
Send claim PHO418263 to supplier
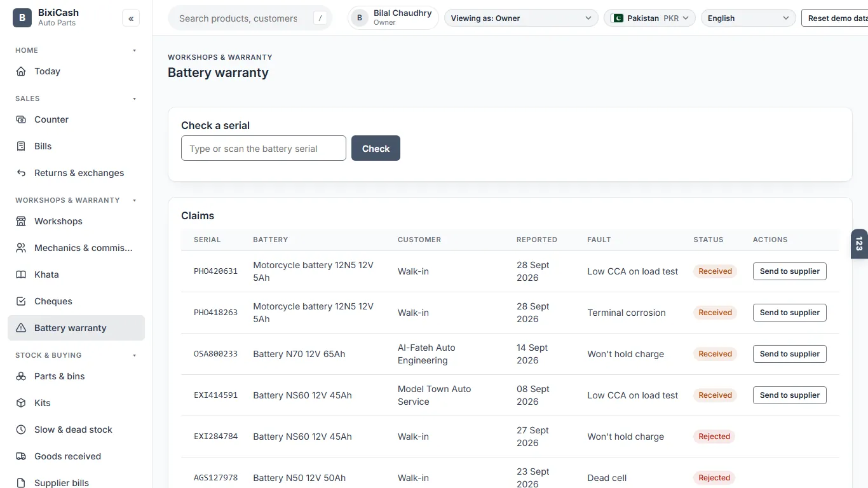[789, 313]
